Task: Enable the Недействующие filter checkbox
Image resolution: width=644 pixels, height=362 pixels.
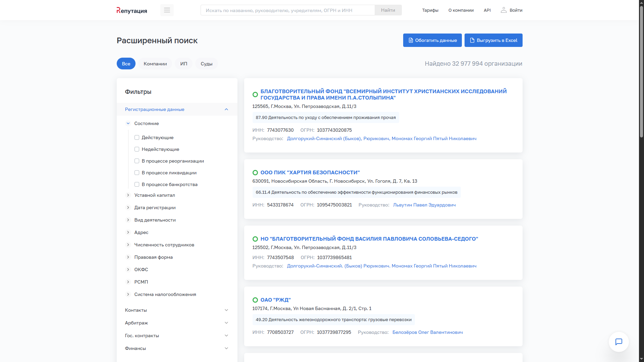Action: (x=137, y=149)
